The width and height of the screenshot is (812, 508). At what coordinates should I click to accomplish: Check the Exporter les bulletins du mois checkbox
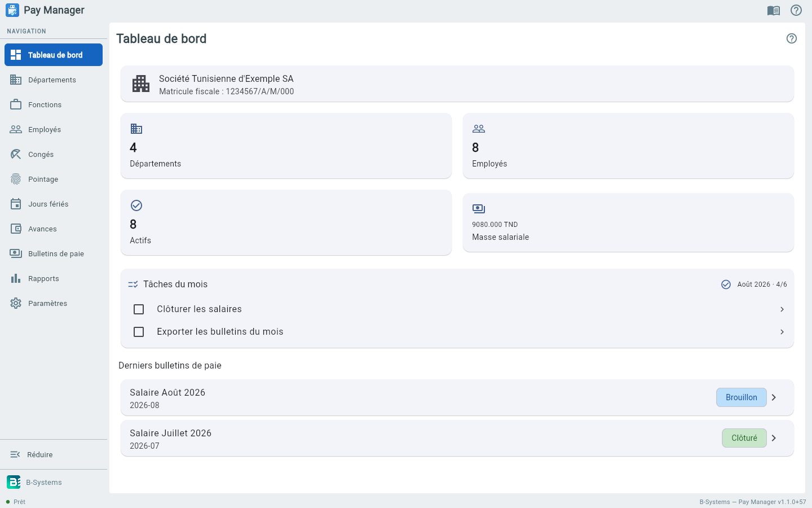click(139, 332)
